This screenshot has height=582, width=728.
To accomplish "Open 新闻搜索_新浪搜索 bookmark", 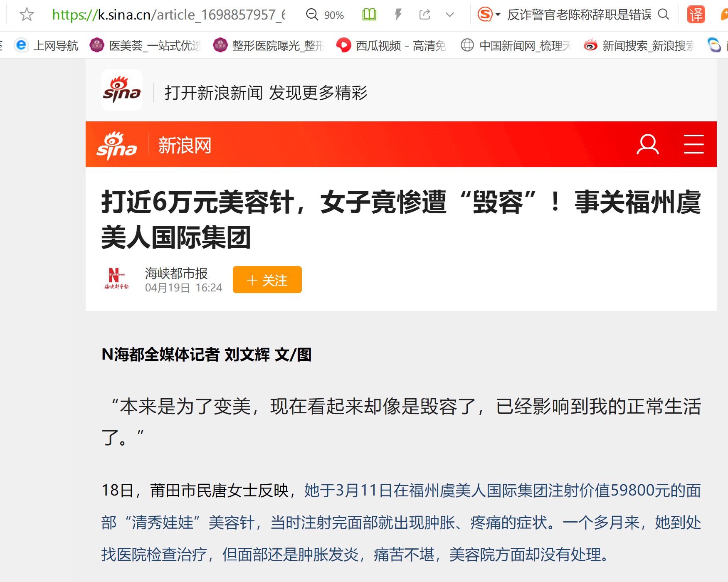I will (x=639, y=45).
